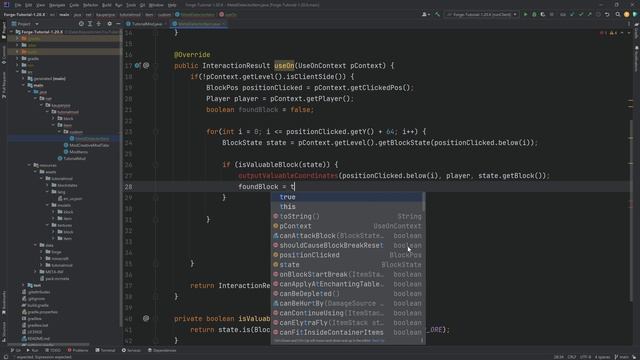Click the override gutter icon on line 17
Screen dimensions: 640x360
pos(138,65)
